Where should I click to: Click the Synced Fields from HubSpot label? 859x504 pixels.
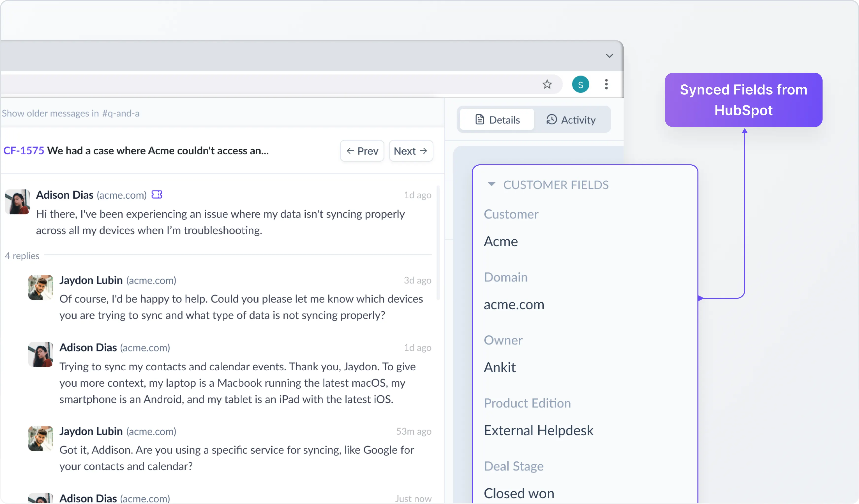click(x=743, y=100)
